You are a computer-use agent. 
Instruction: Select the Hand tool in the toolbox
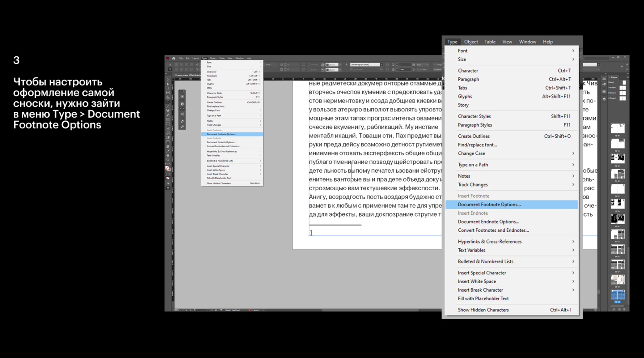point(168,155)
